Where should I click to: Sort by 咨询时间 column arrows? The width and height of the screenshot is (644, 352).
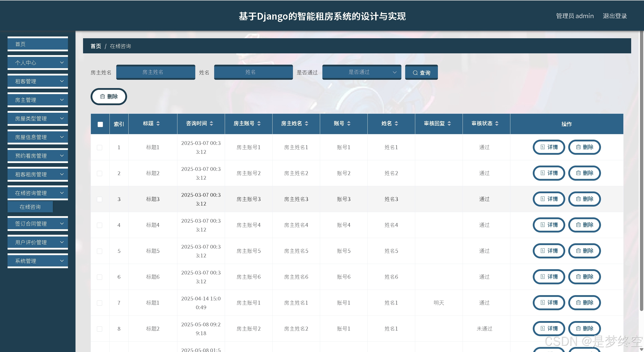pyautogui.click(x=211, y=123)
